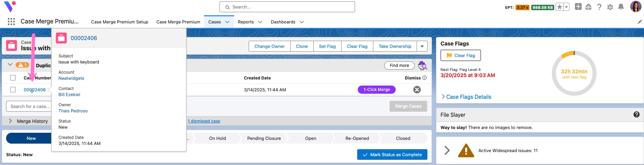Viewport: 644px width, 165px height.
Task: Show more case actions dropdown
Action: click(422, 46)
